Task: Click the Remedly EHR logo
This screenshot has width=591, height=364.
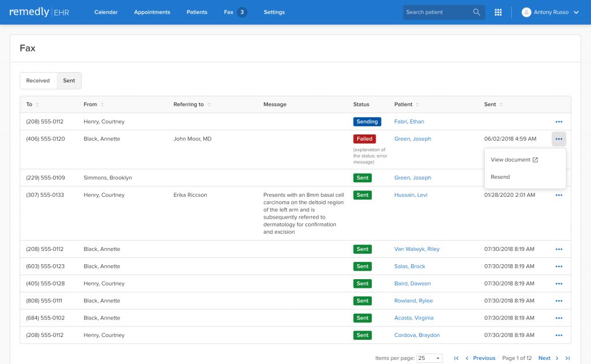Action: pos(39,12)
